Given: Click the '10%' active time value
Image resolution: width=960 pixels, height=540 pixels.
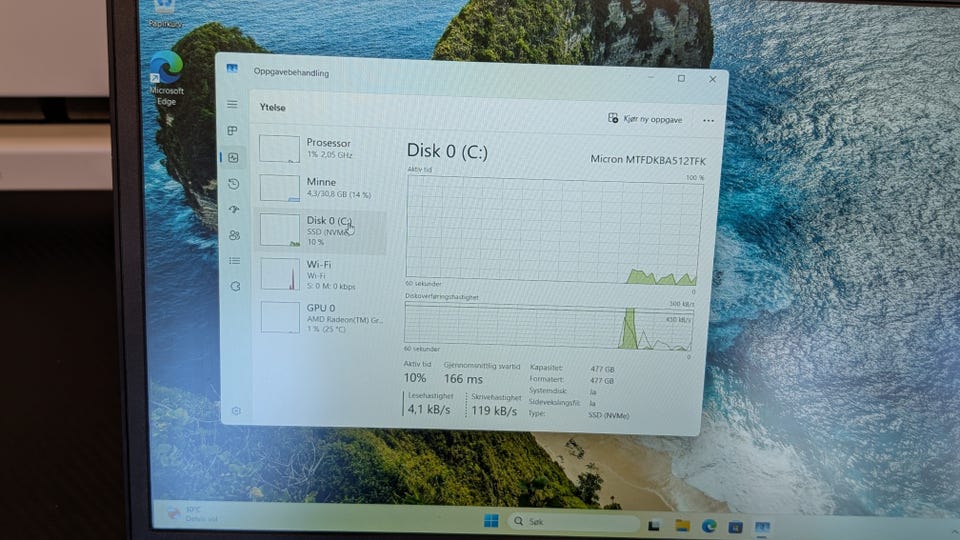Looking at the screenshot, I should pyautogui.click(x=414, y=378).
